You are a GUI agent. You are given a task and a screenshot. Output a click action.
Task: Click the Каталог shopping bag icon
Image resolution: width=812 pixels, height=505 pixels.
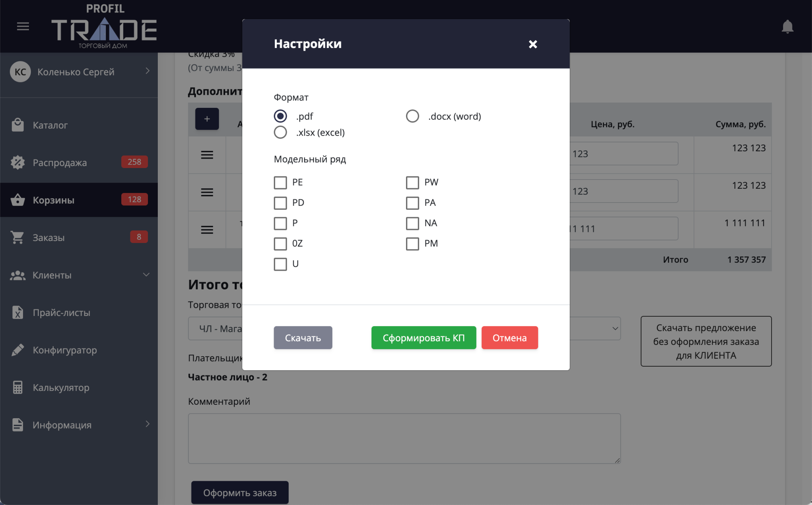[17, 125]
